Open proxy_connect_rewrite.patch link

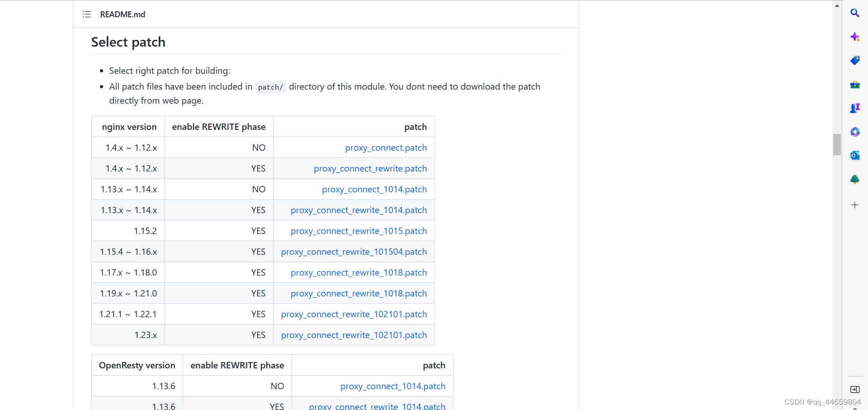click(x=370, y=169)
